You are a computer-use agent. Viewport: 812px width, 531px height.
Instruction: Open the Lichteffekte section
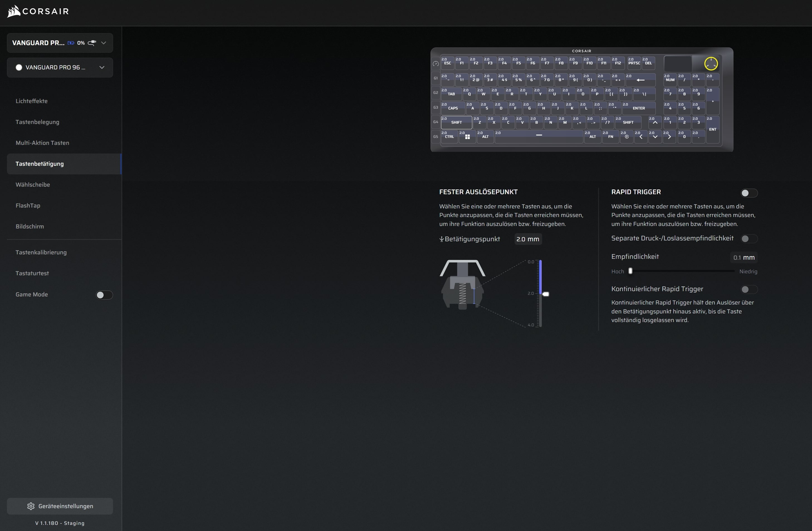click(x=31, y=101)
